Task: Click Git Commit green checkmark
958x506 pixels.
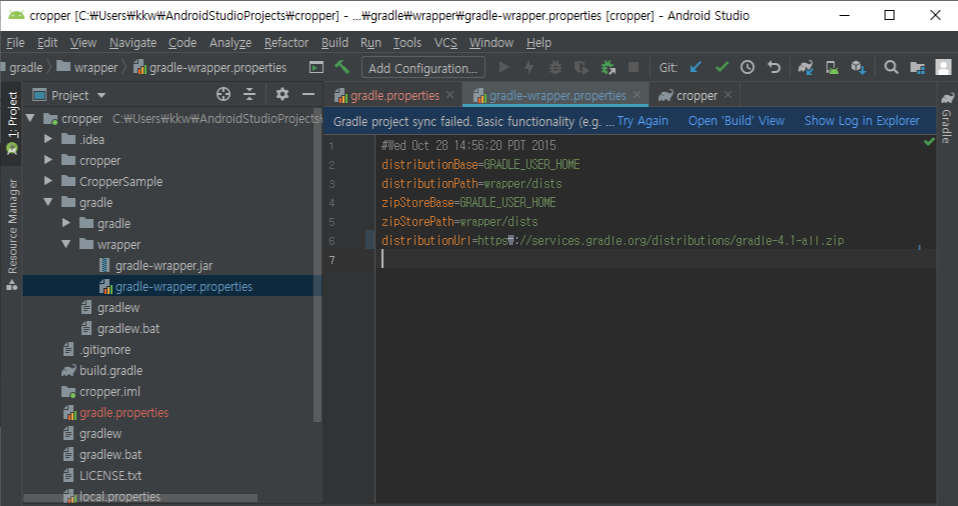Action: coord(722,67)
